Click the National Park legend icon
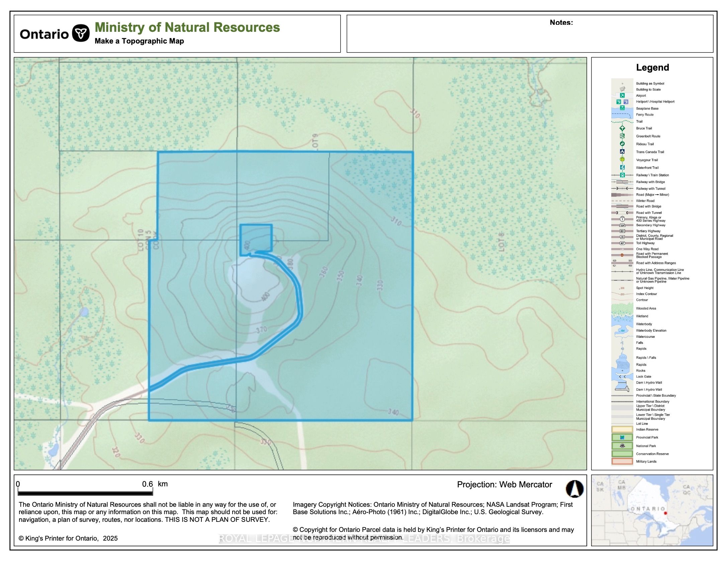Image resolution: width=728 pixels, height=561 pixels. pyautogui.click(x=622, y=446)
